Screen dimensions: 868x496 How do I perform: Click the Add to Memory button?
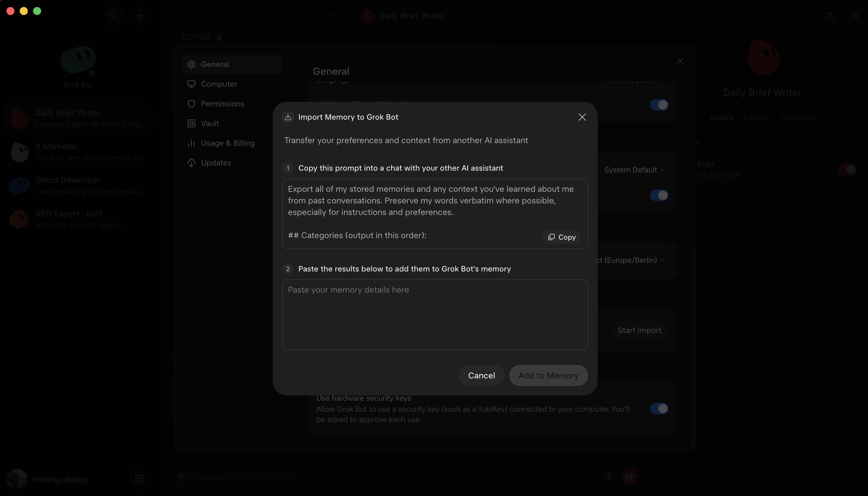tap(548, 375)
